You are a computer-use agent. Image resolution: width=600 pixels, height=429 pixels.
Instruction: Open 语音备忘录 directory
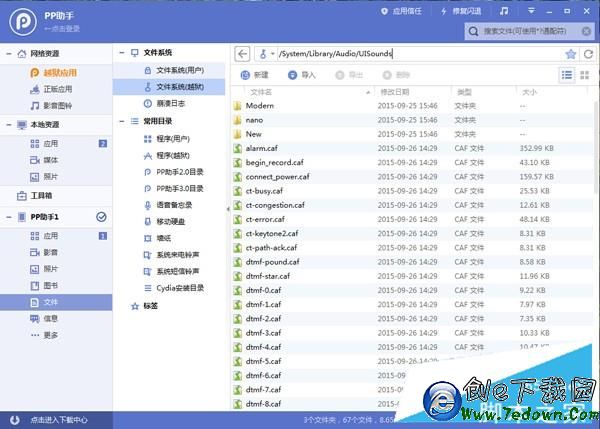pos(169,205)
